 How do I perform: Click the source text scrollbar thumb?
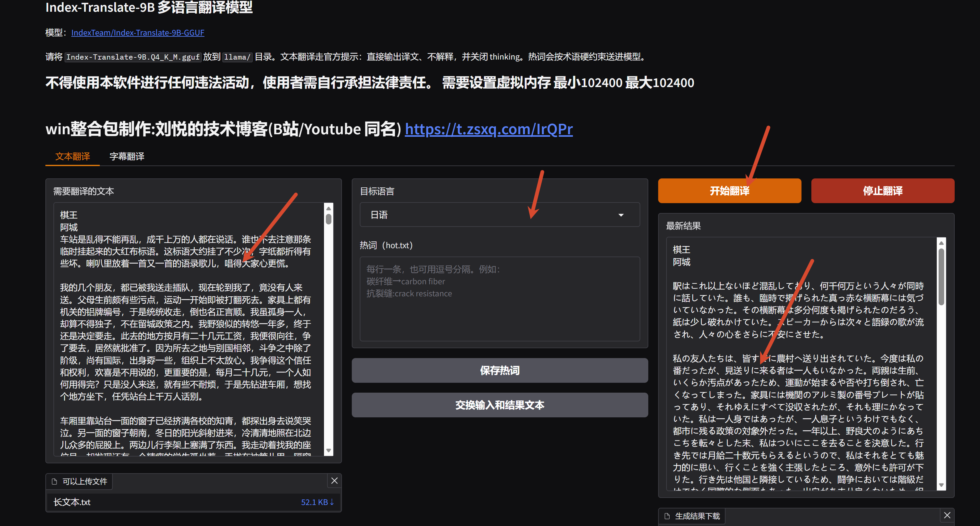[x=329, y=219]
